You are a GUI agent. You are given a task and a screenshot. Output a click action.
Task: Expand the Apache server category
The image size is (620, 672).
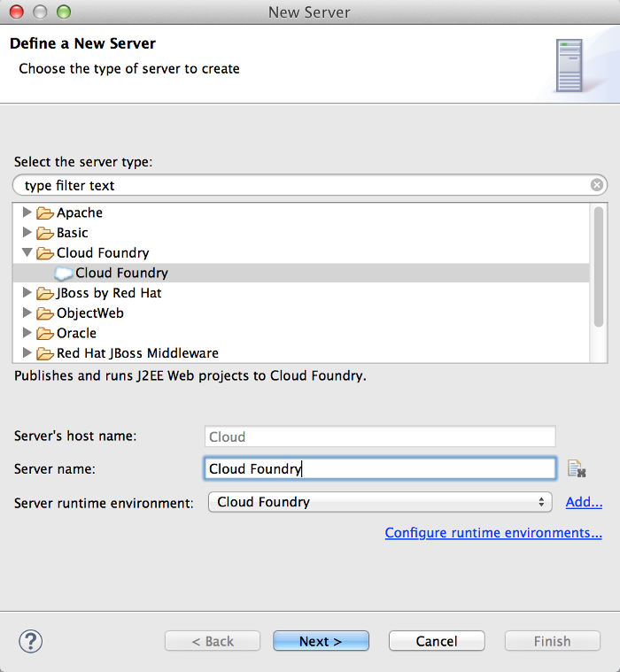pos(27,212)
